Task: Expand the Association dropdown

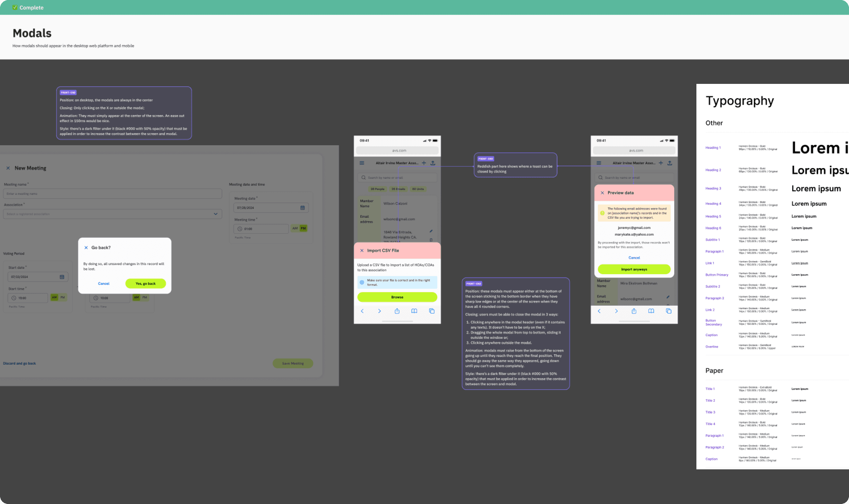Action: 216,214
